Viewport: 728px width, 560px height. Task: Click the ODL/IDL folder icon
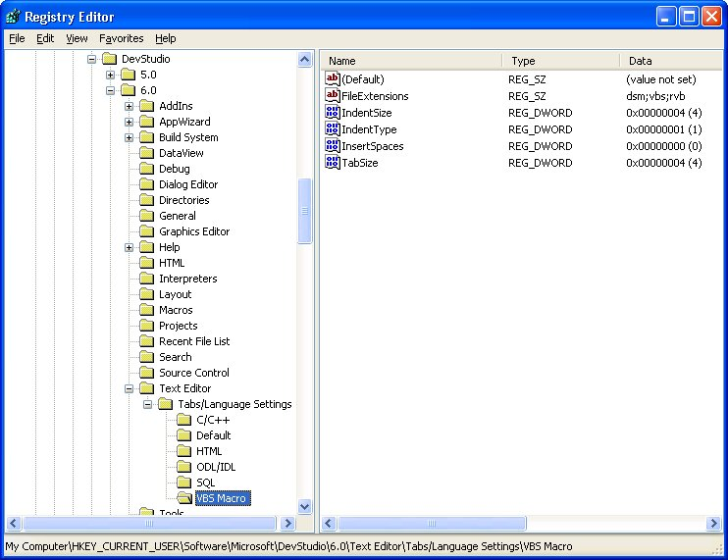(183, 467)
